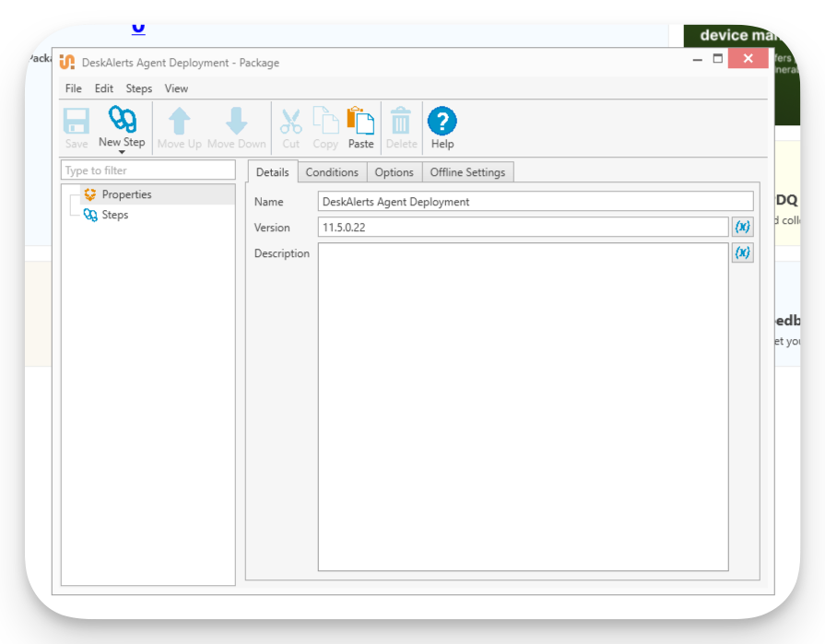Select Properties in the package tree
This screenshot has height=644, width=825.
(125, 194)
